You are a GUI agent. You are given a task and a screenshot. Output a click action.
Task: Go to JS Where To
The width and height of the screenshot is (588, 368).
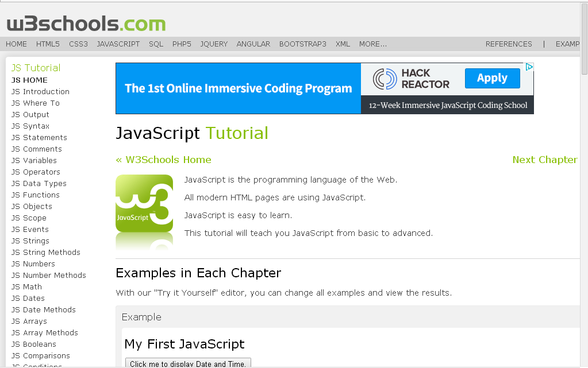(x=35, y=103)
